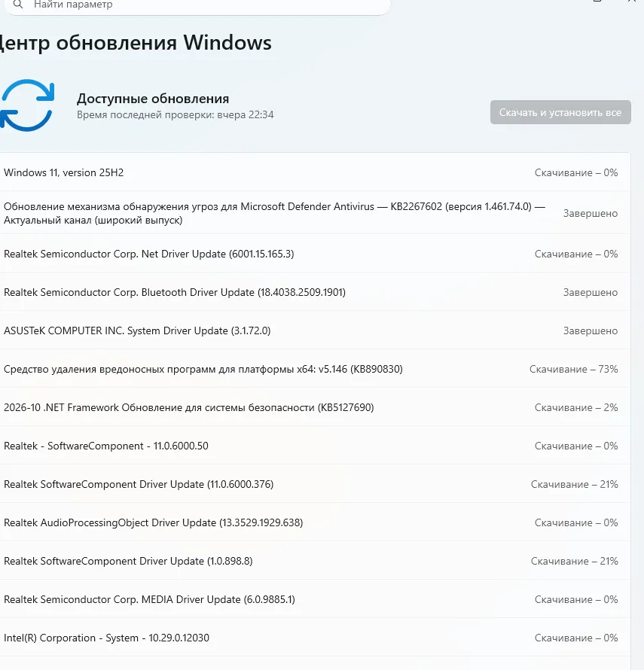This screenshot has height=670, width=644.
Task: Click the download status of Realtek SoftwareComponent 11.0.6000.50
Action: 576,446
